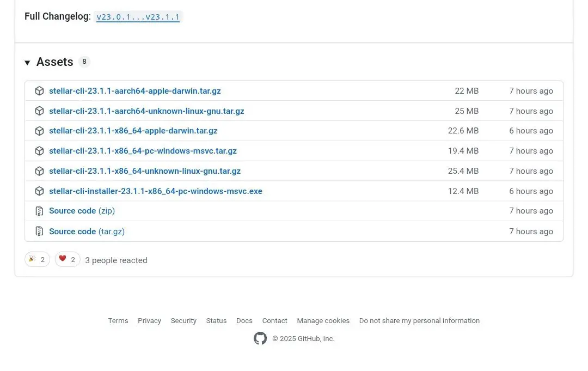Click the 25 MB size value
This screenshot has height=371, width=588.
pos(467,111)
